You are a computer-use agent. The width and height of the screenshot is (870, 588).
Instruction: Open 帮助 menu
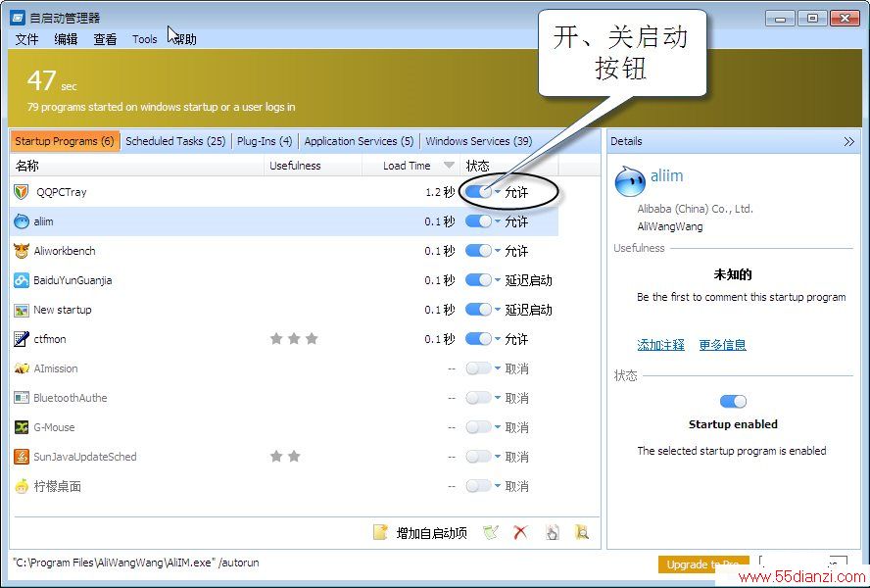click(x=184, y=39)
